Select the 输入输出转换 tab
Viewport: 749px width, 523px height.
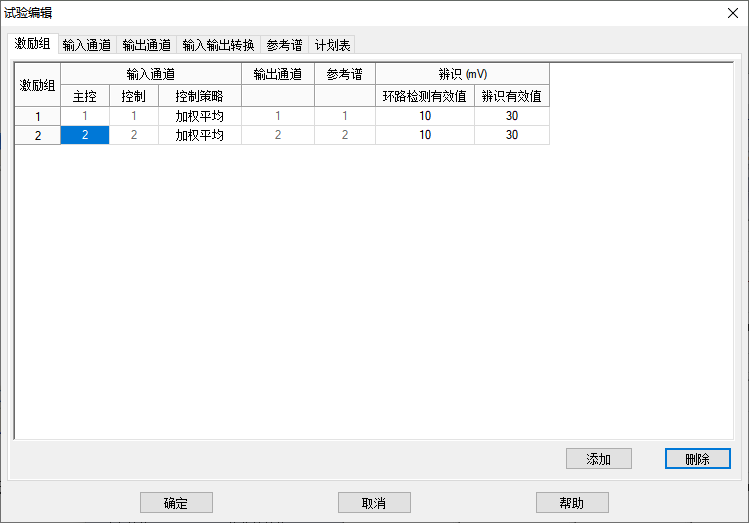218,45
